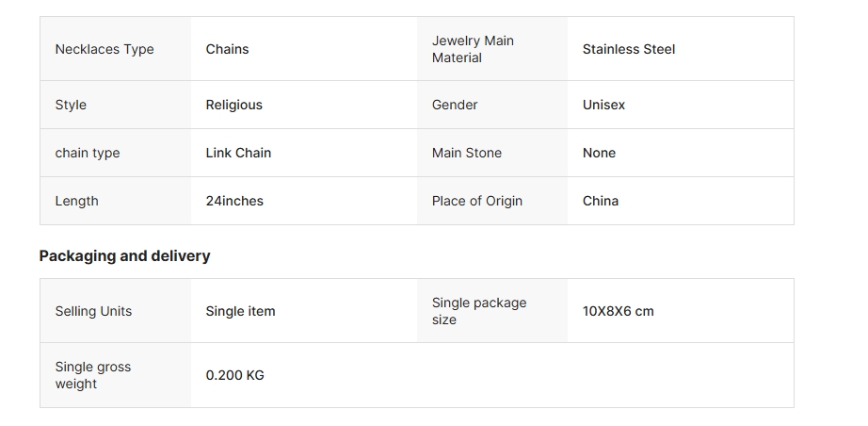The image size is (868, 426).
Task: Click the Style attribute label
Action: tap(71, 105)
